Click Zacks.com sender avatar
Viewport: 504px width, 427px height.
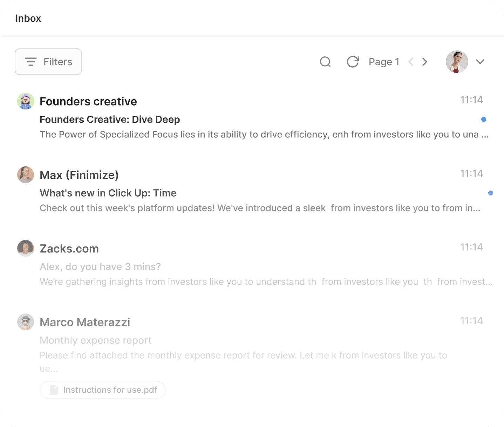coord(26,249)
